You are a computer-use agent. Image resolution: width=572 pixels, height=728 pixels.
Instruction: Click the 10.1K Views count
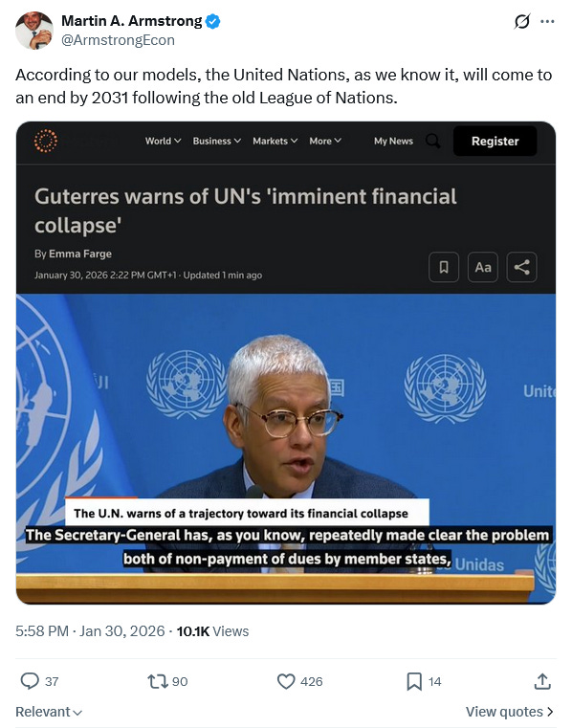[212, 631]
